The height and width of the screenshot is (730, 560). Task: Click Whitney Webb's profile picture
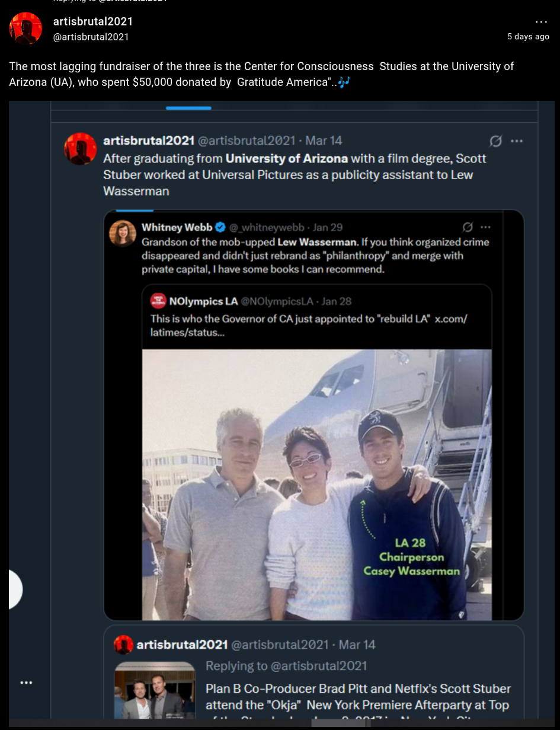point(123,233)
